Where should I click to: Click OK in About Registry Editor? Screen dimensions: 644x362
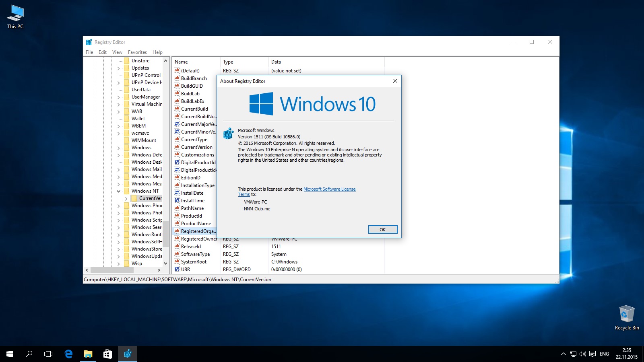click(383, 230)
